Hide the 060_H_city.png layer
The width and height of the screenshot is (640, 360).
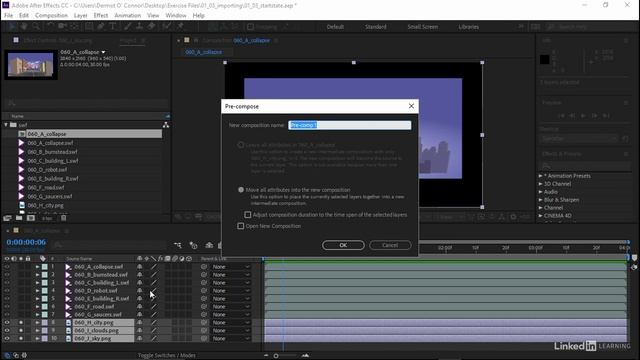pyautogui.click(x=7, y=322)
